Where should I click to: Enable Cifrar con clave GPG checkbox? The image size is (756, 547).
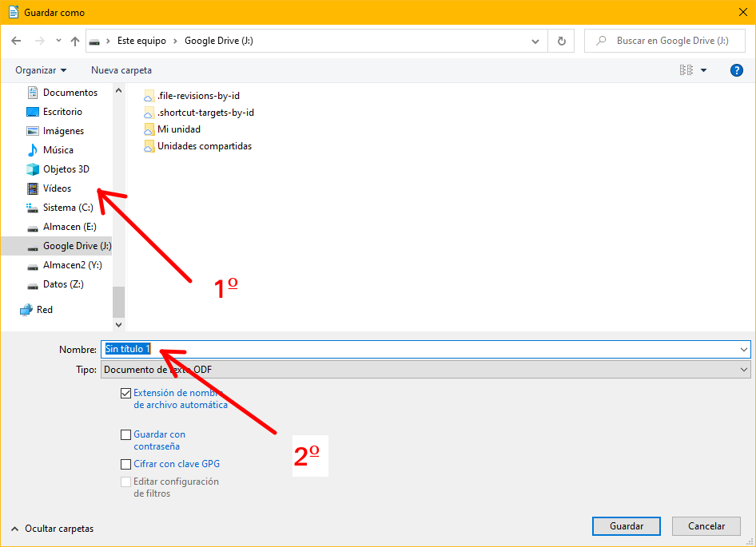click(x=125, y=464)
